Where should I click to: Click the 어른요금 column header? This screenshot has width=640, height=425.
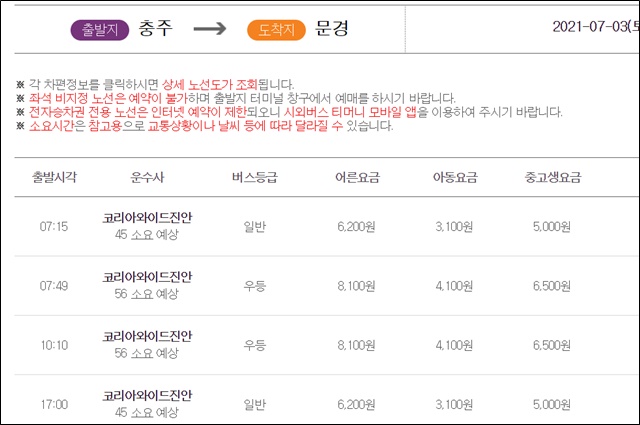(358, 177)
